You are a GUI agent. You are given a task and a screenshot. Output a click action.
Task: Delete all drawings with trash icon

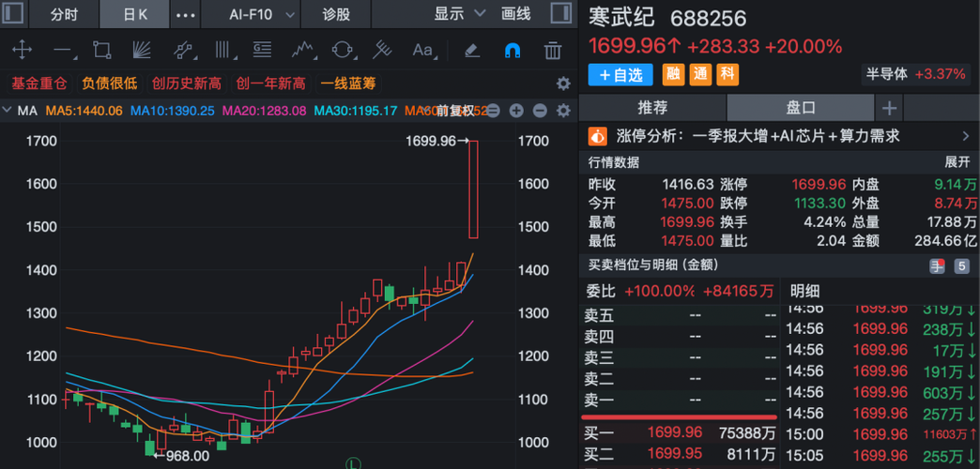tap(553, 50)
